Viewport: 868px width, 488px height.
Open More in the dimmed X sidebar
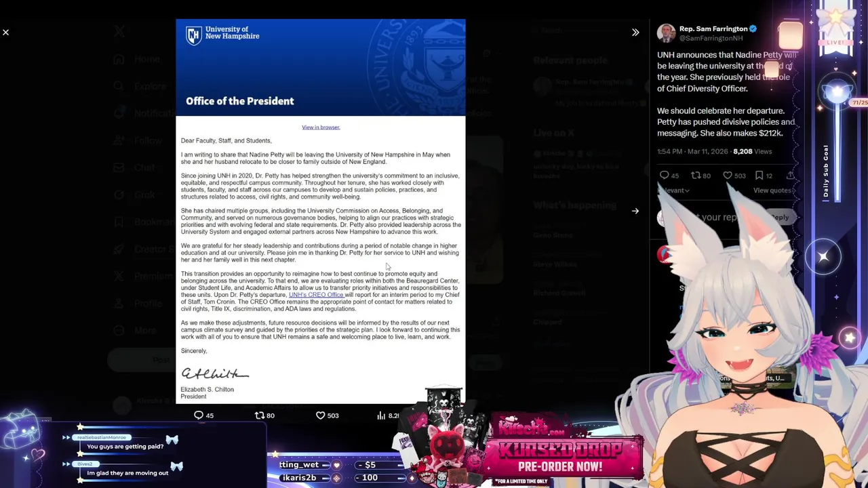pyautogui.click(x=145, y=331)
